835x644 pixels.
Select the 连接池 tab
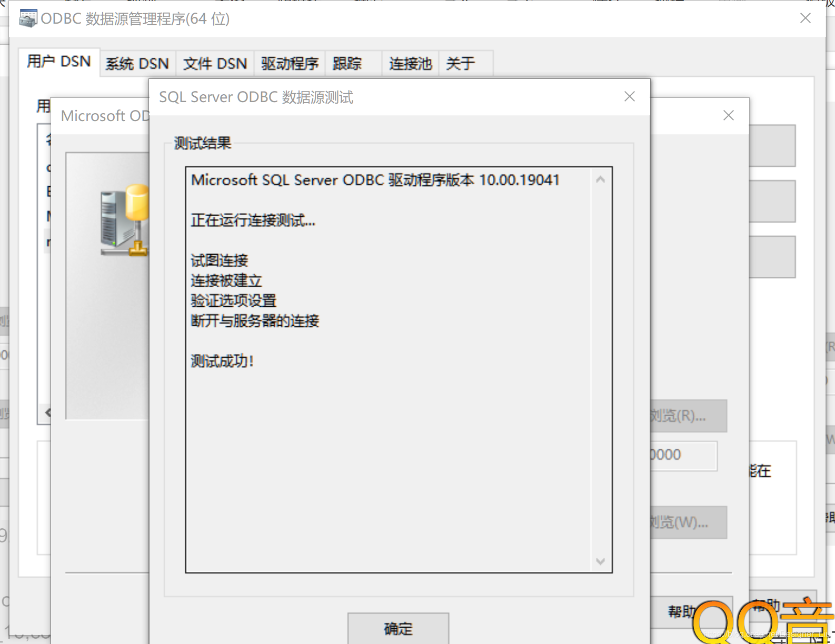(411, 64)
